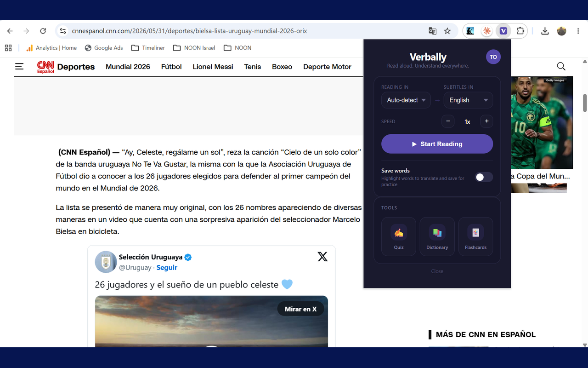The image size is (588, 368).
Task: Increase reading speed with plus
Action: 486,121
